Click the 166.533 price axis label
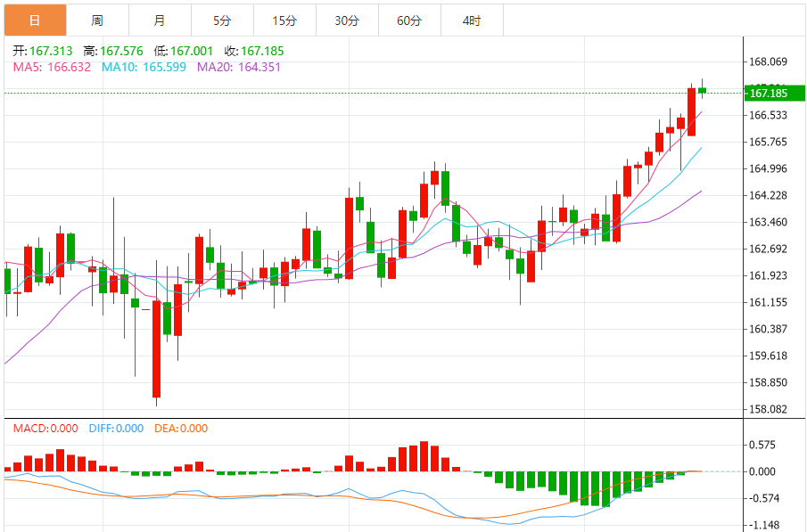Image resolution: width=807 pixels, height=532 pixels. (x=768, y=115)
